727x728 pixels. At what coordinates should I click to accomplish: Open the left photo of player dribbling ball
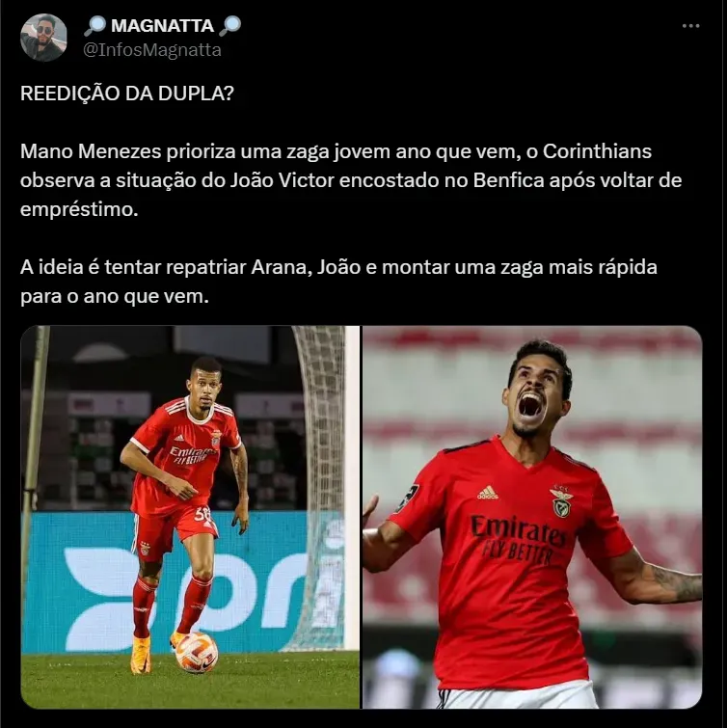pos(190,517)
